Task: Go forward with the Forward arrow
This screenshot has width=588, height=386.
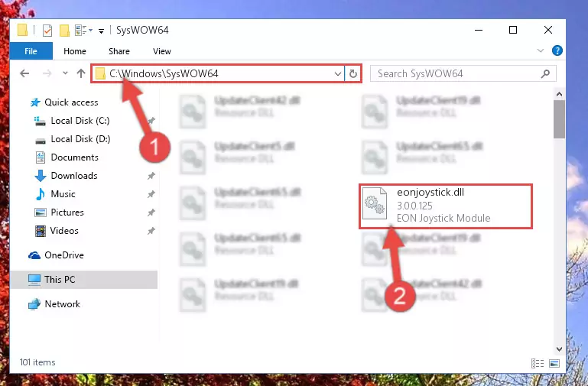Action: tap(47, 73)
